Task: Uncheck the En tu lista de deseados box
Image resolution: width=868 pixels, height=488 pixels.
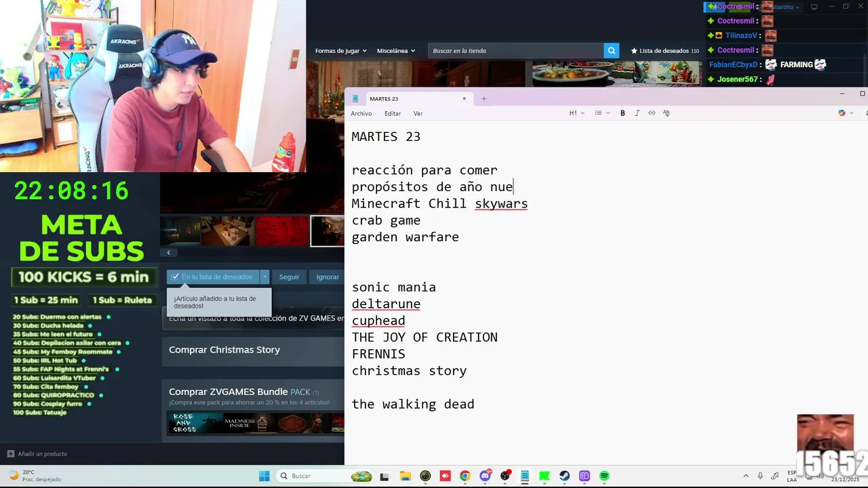Action: [x=176, y=277]
